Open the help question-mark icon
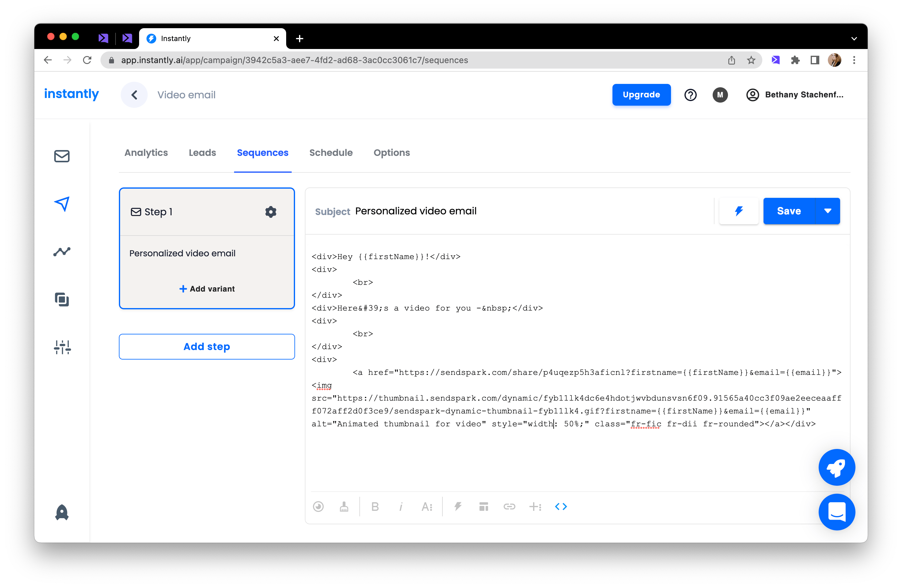The height and width of the screenshot is (588, 902). click(690, 95)
